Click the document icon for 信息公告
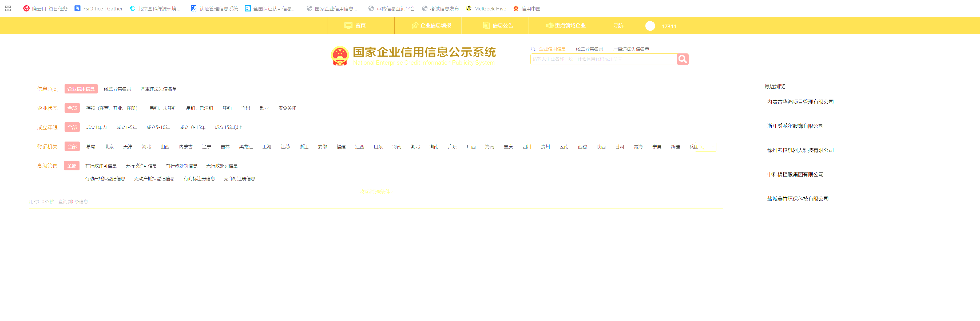Viewport: 980px width, 321px height. pyautogui.click(x=486, y=26)
